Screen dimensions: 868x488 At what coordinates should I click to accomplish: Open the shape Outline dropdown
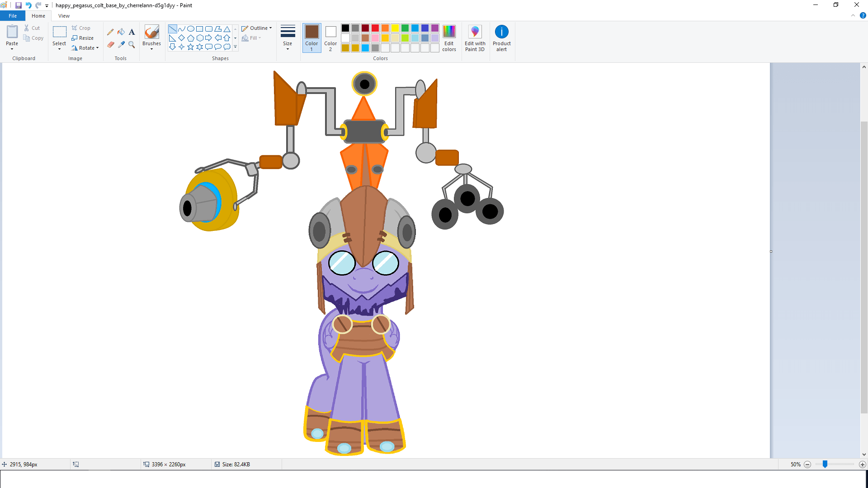(256, 28)
